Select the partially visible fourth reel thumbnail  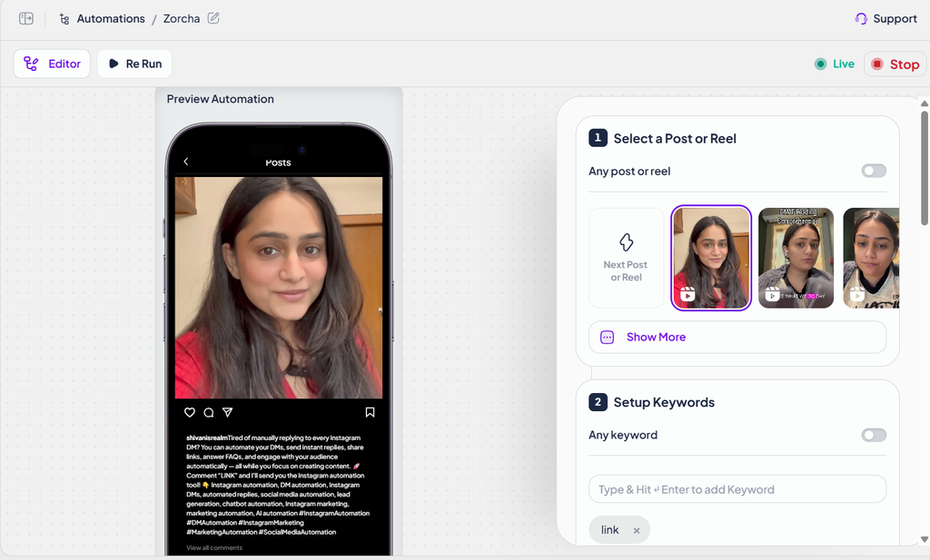point(871,258)
